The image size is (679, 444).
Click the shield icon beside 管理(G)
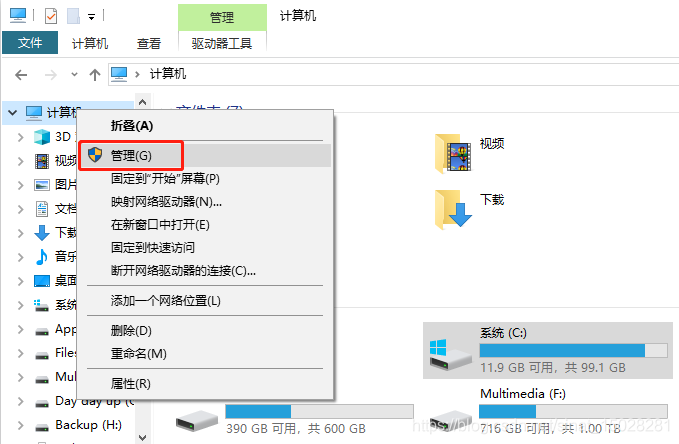point(95,155)
